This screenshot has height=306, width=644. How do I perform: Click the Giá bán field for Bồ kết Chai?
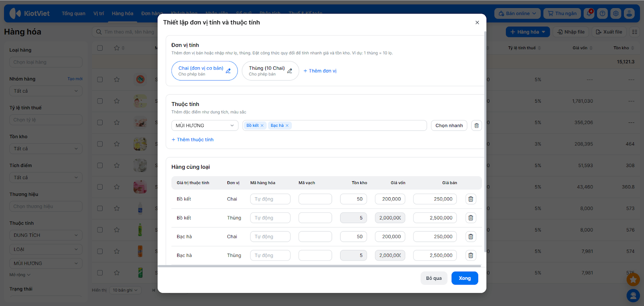coord(435,199)
